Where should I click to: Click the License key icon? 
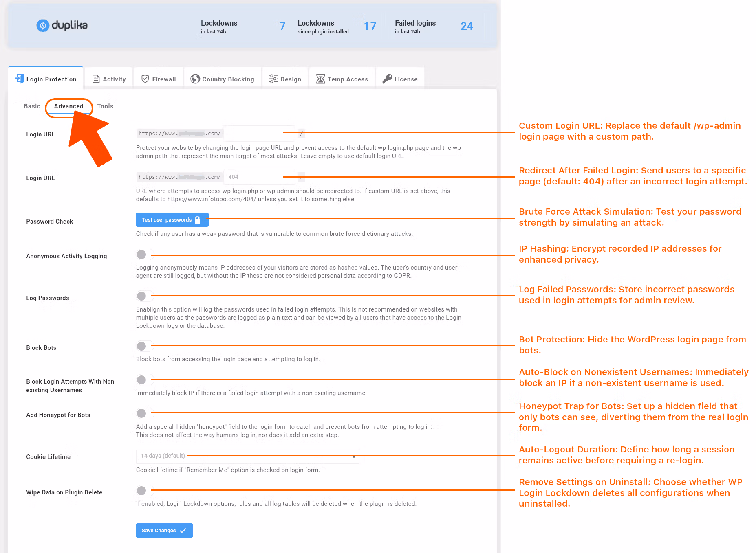pyautogui.click(x=387, y=79)
